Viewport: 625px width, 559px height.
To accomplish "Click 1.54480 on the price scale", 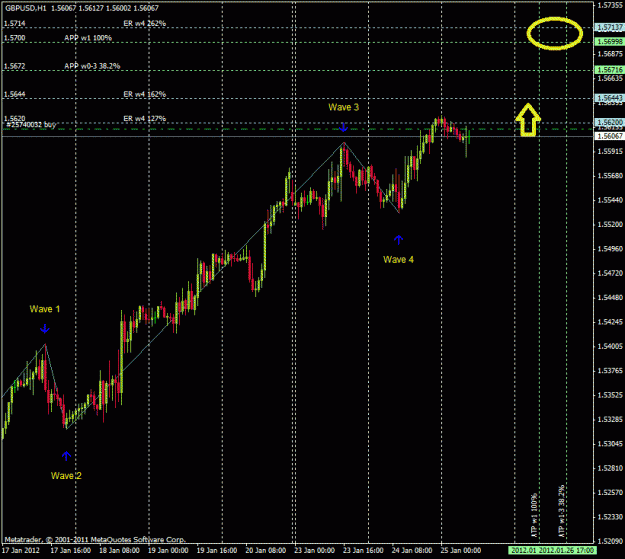I will coord(610,297).
